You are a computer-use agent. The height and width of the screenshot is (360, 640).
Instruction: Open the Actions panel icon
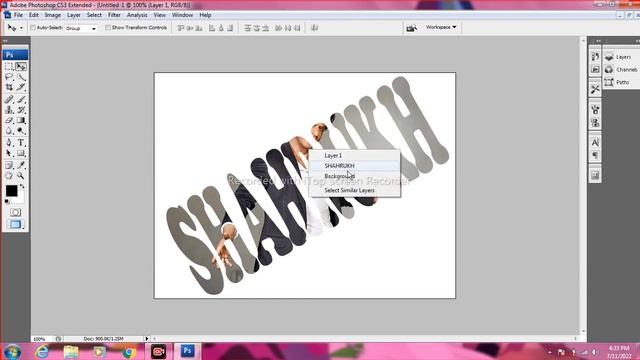tap(595, 69)
